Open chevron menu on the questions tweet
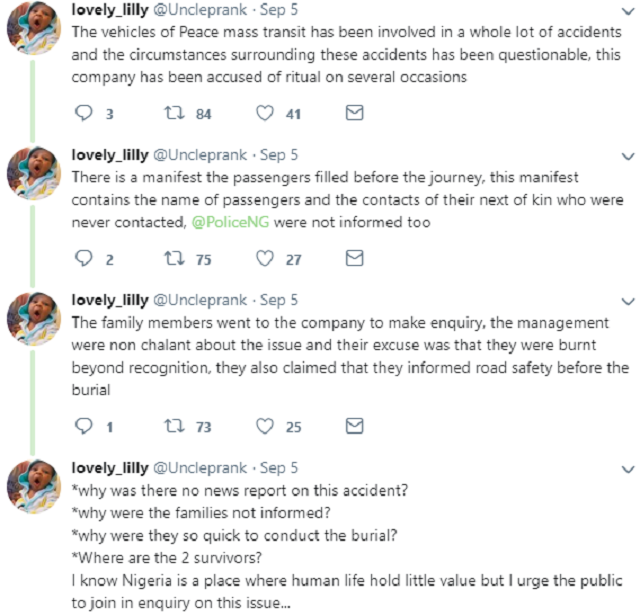Screen dimensions: 640x616 (627, 469)
